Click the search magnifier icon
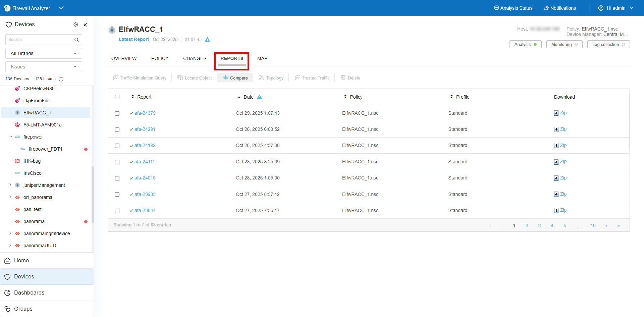Viewport: 644px width, 317px height. point(76,40)
